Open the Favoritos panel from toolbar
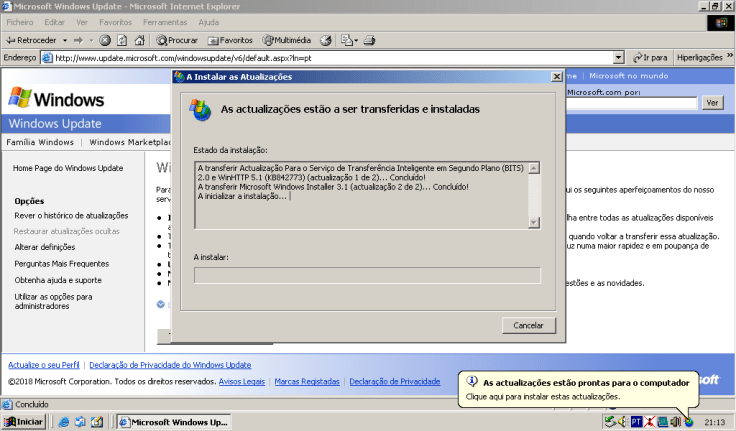Screen dimensions: 736x431 coord(230,40)
